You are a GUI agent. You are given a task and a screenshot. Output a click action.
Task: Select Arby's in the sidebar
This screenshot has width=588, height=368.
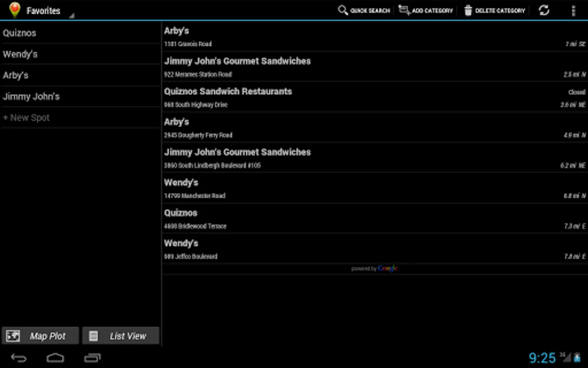[80, 75]
